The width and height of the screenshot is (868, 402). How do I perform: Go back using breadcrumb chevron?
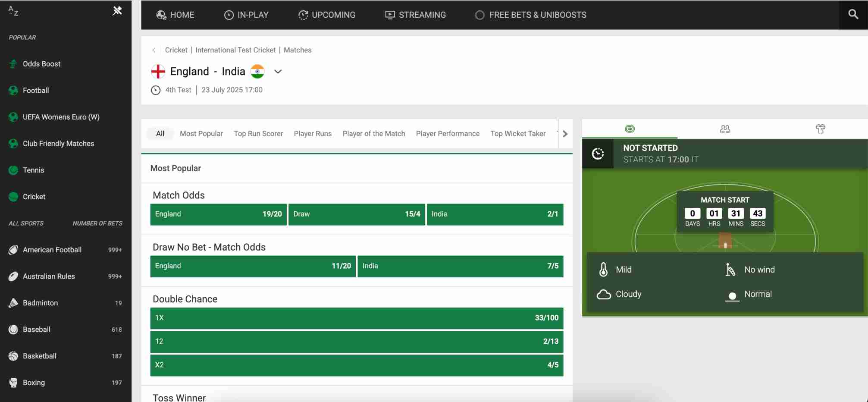154,50
